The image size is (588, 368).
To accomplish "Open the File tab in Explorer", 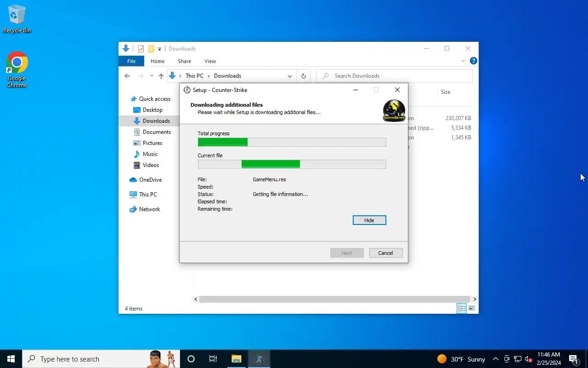I will (x=131, y=61).
